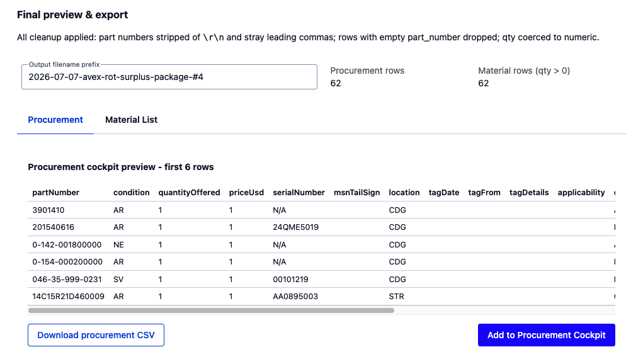
Task: Click the serialNumber column header
Action: [299, 192]
